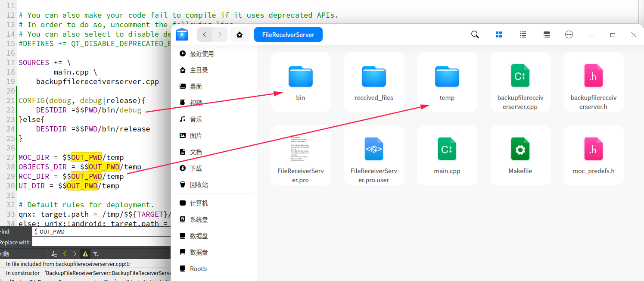
Task: Click the Replace with input field
Action: click(102, 242)
